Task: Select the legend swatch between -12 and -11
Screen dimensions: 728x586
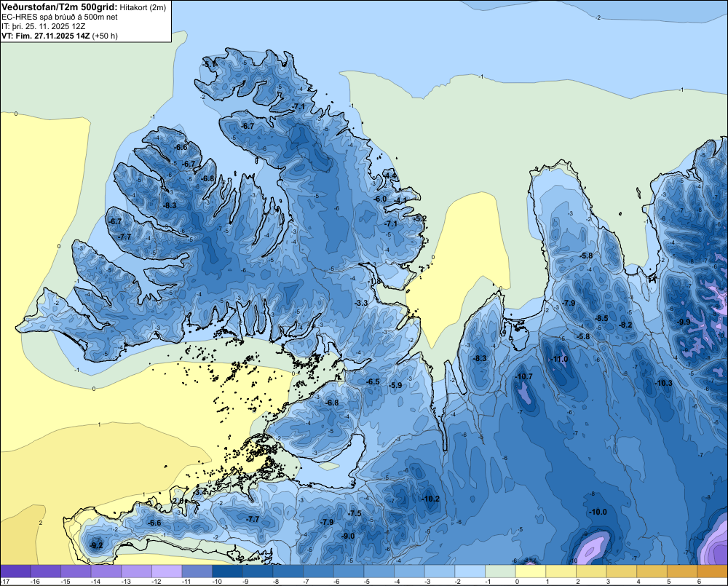Action: [167, 571]
